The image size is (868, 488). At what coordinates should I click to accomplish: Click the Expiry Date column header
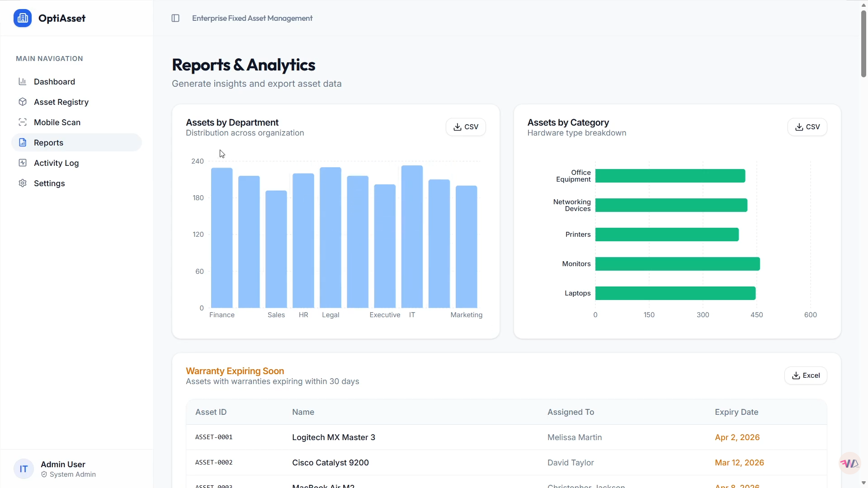tap(736, 412)
